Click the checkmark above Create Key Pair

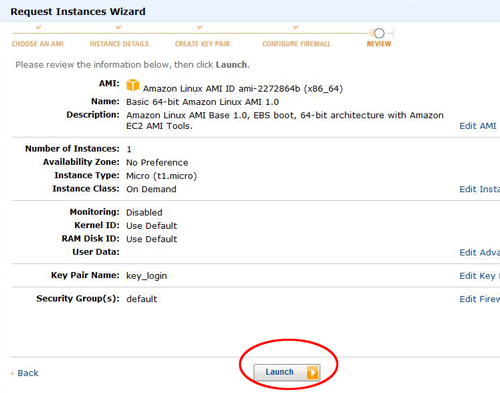200,27
